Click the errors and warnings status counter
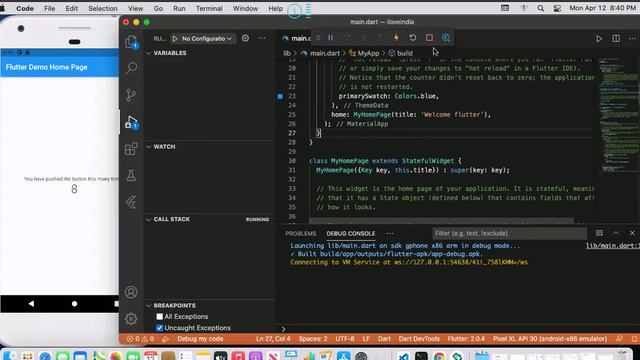 coord(140,339)
